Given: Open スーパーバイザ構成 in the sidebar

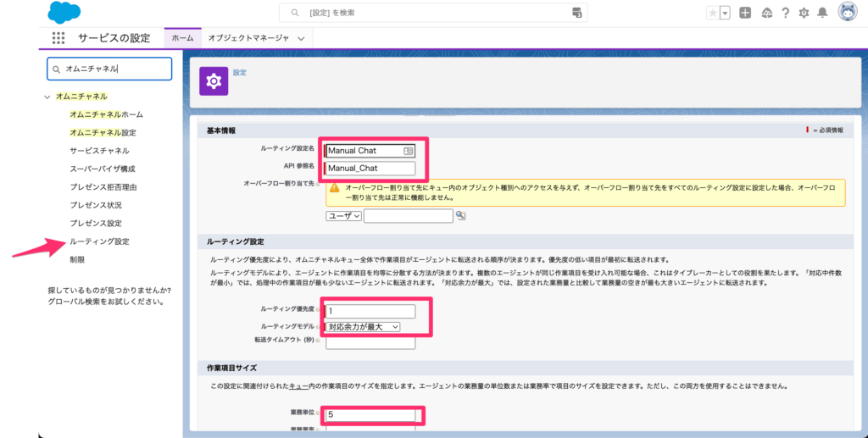Looking at the screenshot, I should click(103, 169).
